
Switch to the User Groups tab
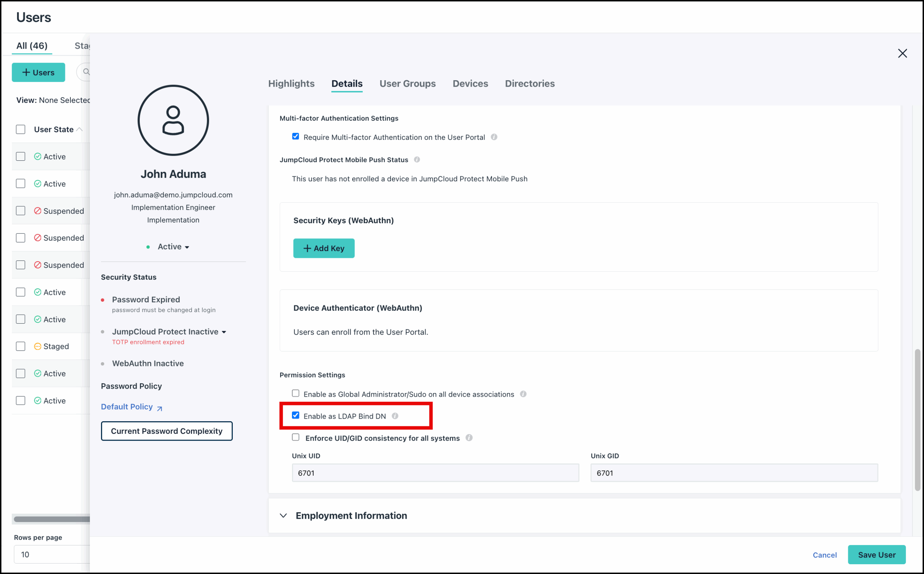[407, 83]
